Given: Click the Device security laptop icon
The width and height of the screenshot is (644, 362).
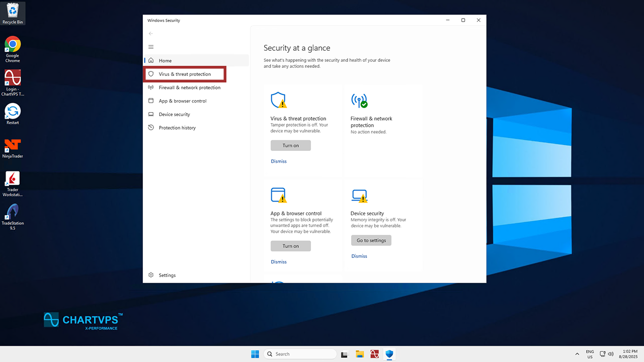Looking at the screenshot, I should coord(359,195).
